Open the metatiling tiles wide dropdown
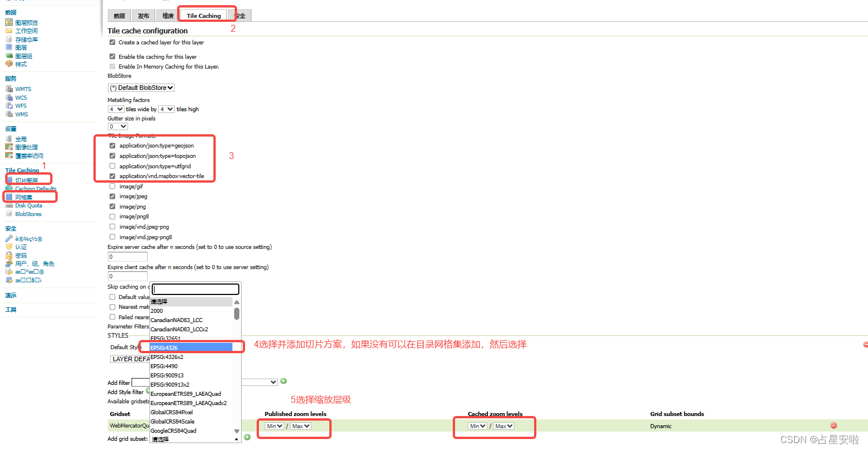 pos(116,109)
